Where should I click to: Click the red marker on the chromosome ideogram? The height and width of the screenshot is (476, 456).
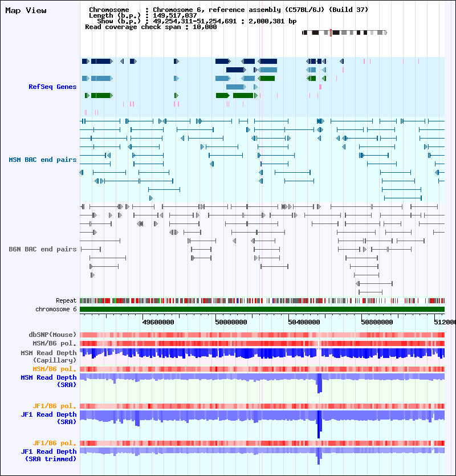coord(331,33)
